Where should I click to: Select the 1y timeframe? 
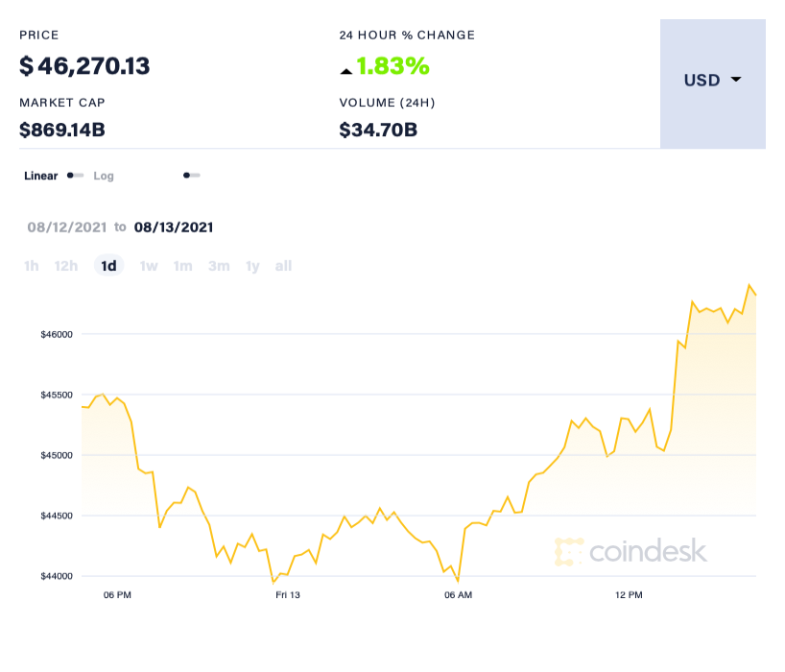[251, 265]
